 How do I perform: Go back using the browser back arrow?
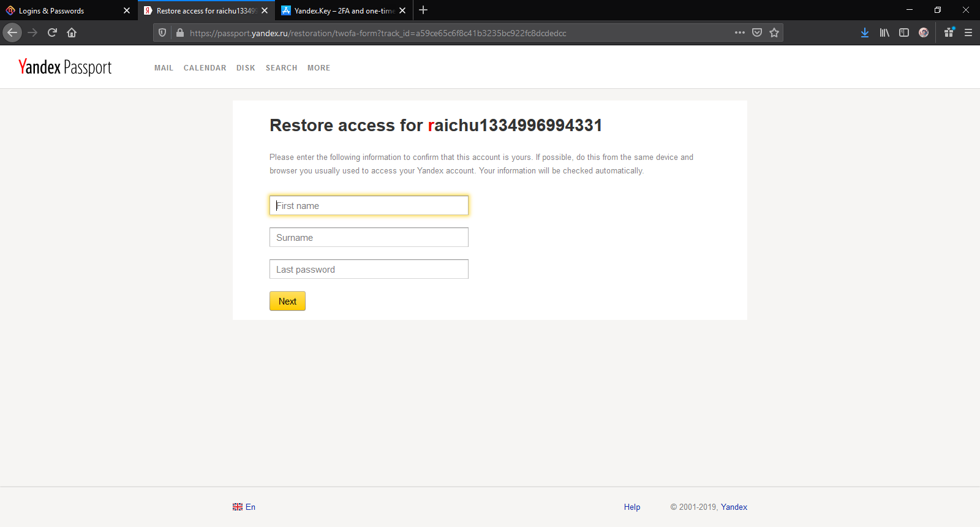point(12,32)
